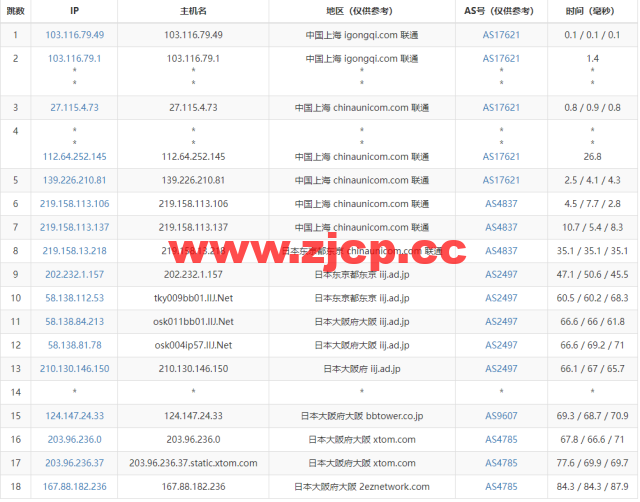Open IP link 58.138.84.213
This screenshot has width=640, height=502.
[x=75, y=322]
